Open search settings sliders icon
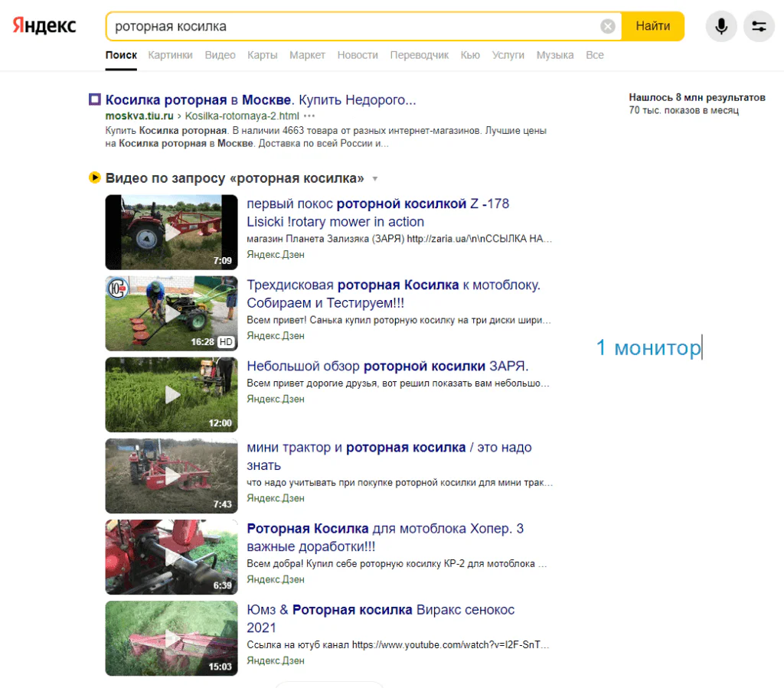This screenshot has width=784, height=688. [x=759, y=26]
